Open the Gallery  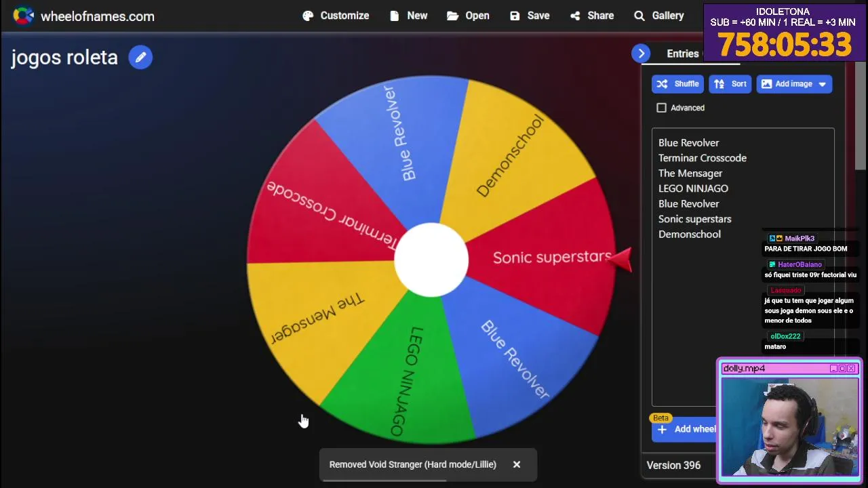click(x=659, y=16)
